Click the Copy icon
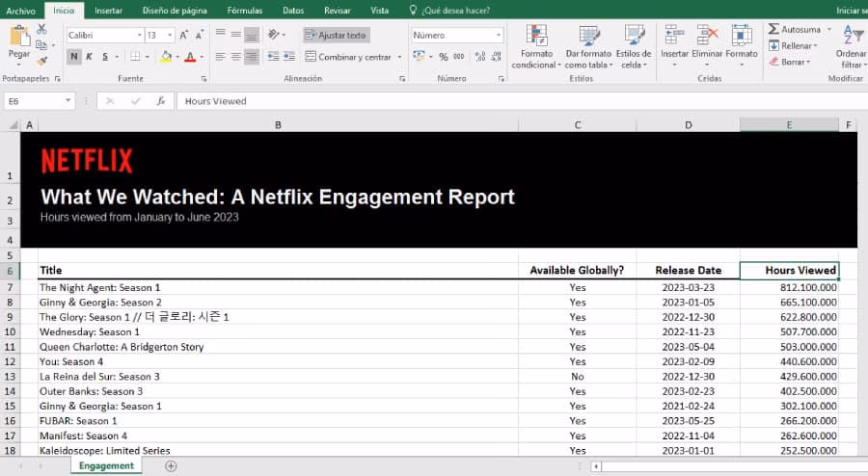The image size is (868, 476). 41,44
